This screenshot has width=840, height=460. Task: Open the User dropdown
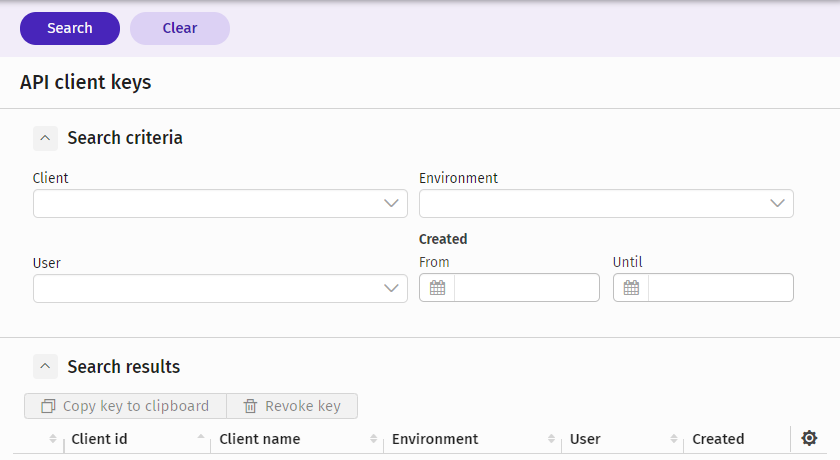tap(220, 289)
